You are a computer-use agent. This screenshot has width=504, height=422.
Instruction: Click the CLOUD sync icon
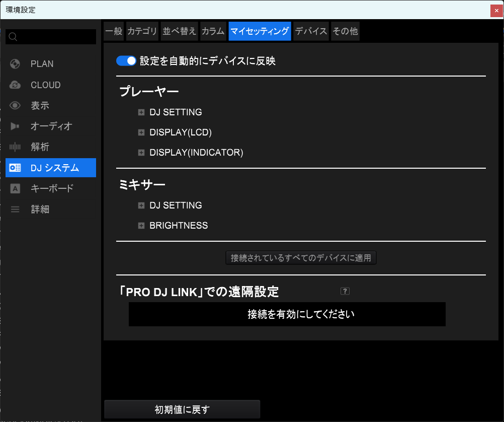15,85
